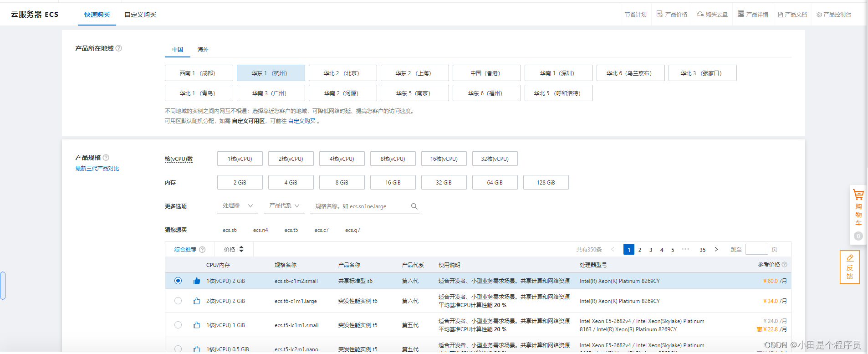The height and width of the screenshot is (354, 868).
Task: Pick suggested type ecs.g7
Action: [352, 230]
